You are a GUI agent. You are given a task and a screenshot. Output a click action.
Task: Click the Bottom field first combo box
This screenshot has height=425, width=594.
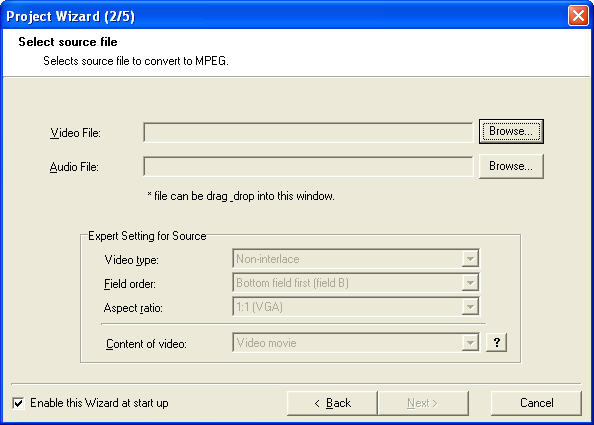coord(356,283)
